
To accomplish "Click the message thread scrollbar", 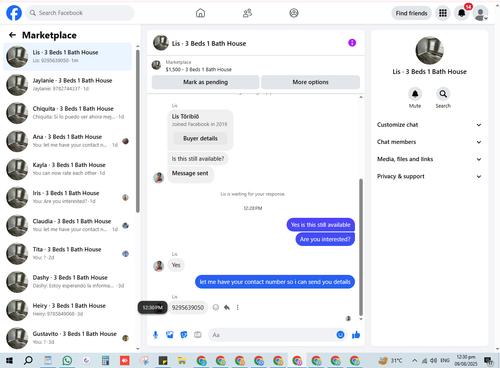I will [361, 247].
